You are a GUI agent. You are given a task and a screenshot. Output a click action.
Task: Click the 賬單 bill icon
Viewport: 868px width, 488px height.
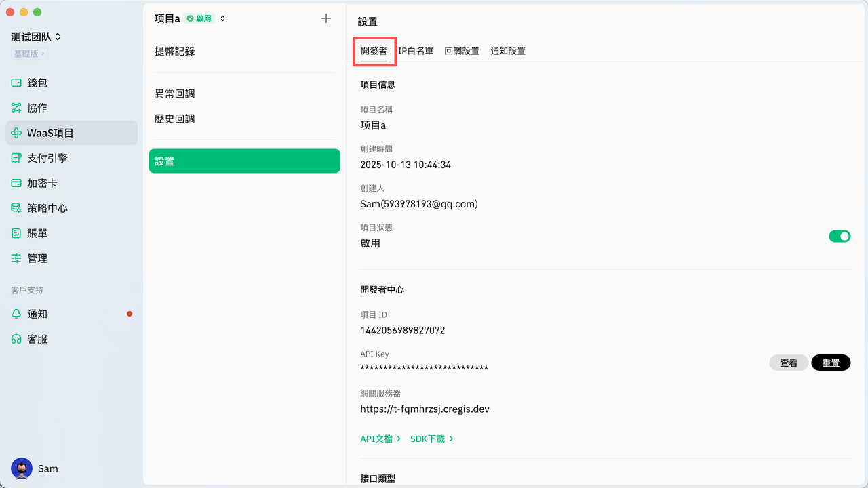pos(16,233)
